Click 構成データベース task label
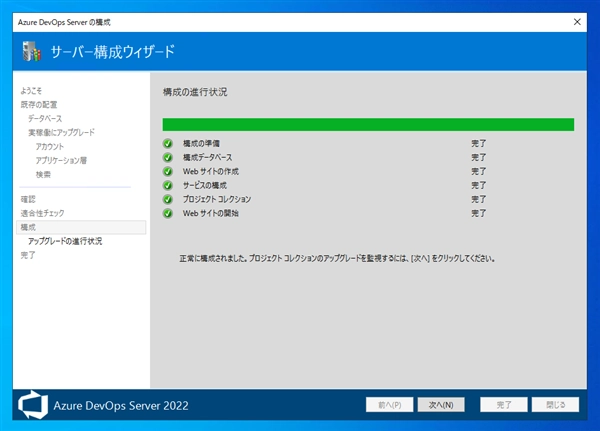The height and width of the screenshot is (431, 600). (x=207, y=157)
